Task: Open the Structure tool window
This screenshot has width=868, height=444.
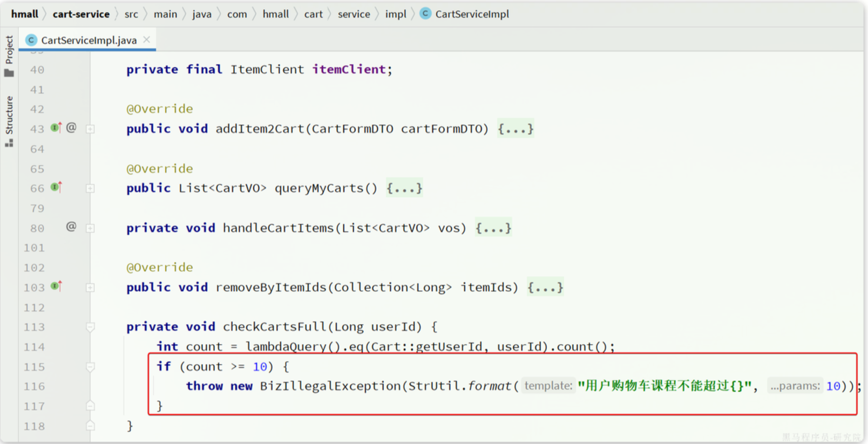Action: point(9,121)
